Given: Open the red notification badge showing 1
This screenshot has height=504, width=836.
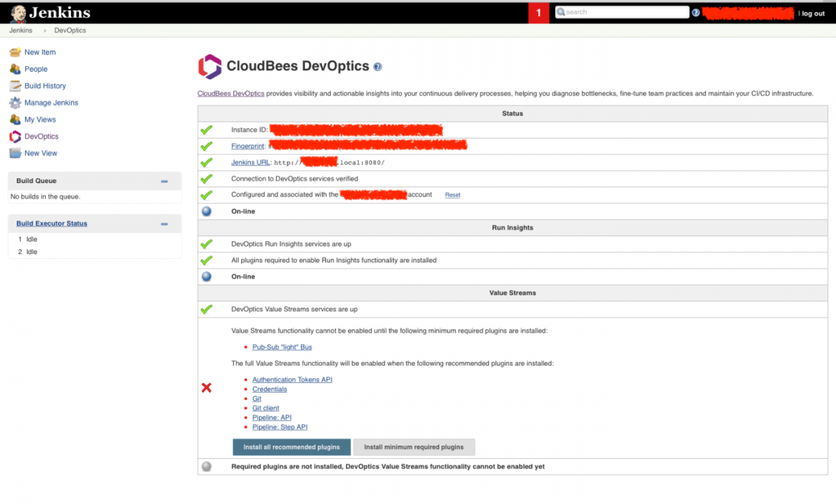Looking at the screenshot, I should 539,13.
